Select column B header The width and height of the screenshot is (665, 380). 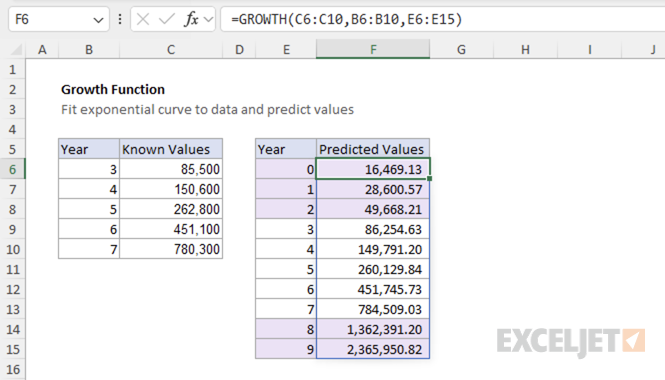point(89,50)
